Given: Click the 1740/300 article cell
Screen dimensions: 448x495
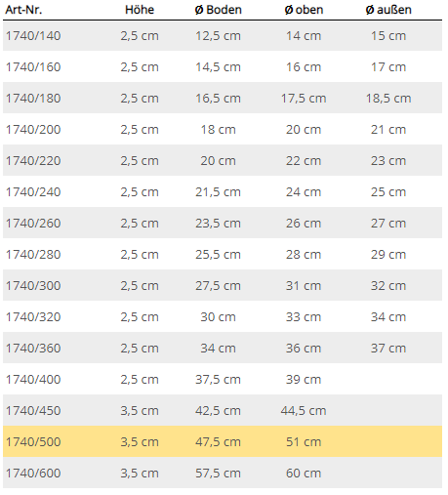Looking at the screenshot, I should click(33, 286).
